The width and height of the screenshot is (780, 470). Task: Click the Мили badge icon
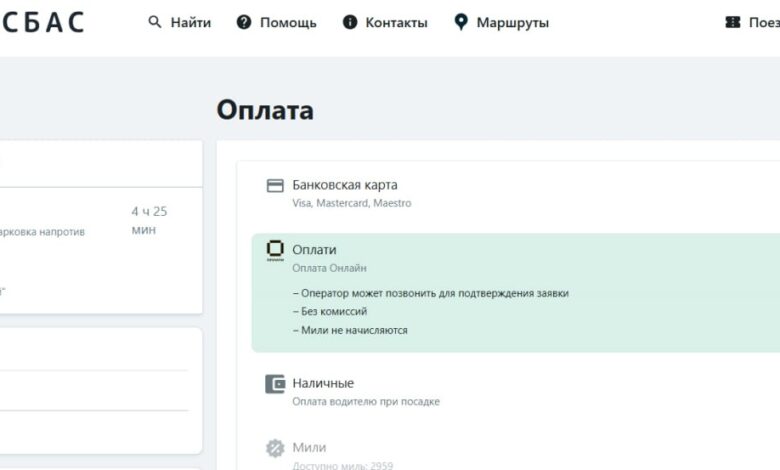(x=275, y=448)
